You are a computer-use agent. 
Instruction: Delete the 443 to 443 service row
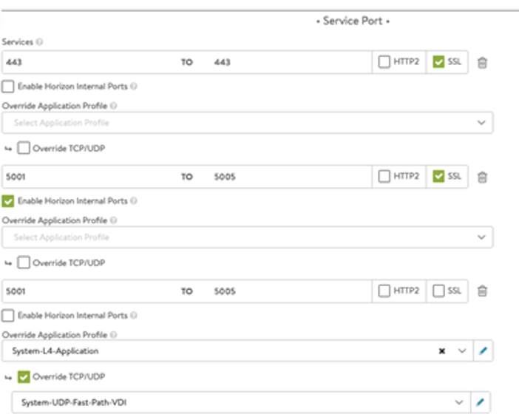[482, 63]
